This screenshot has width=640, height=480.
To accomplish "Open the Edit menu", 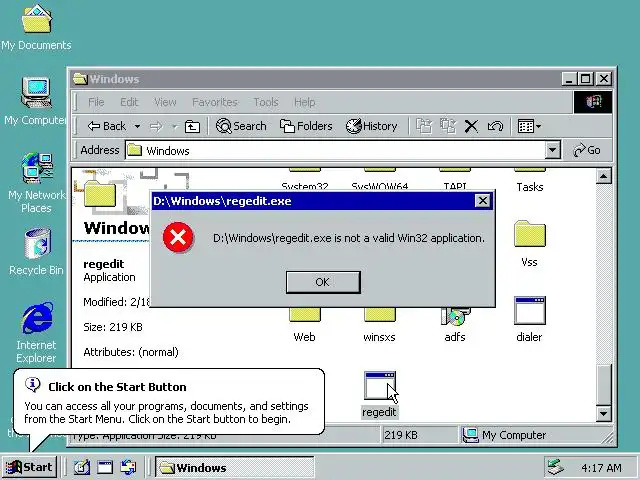I will point(129,102).
